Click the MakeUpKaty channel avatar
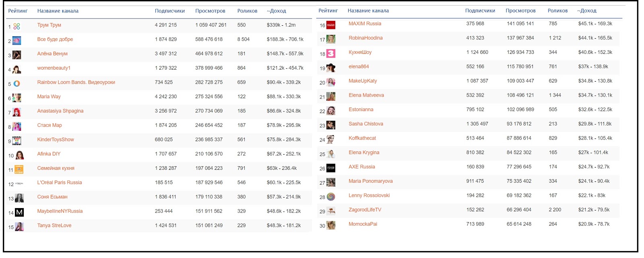Screen dimensions: 644x258 coord(330,83)
